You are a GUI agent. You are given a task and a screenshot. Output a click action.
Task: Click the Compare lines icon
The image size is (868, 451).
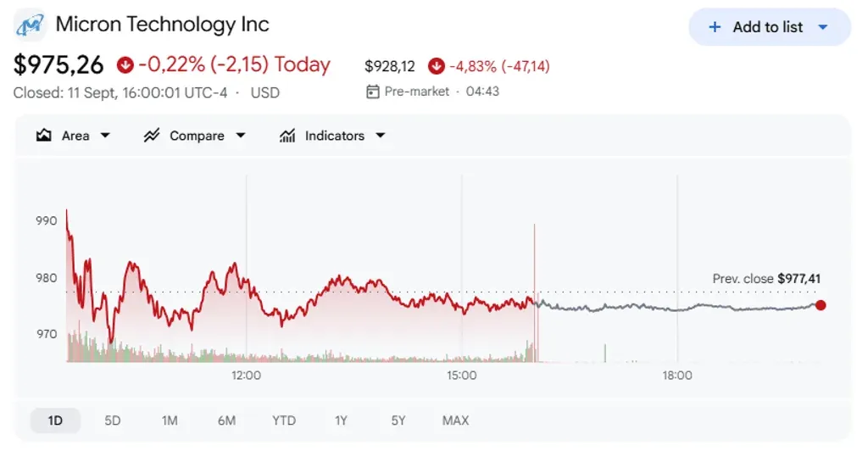coord(151,136)
